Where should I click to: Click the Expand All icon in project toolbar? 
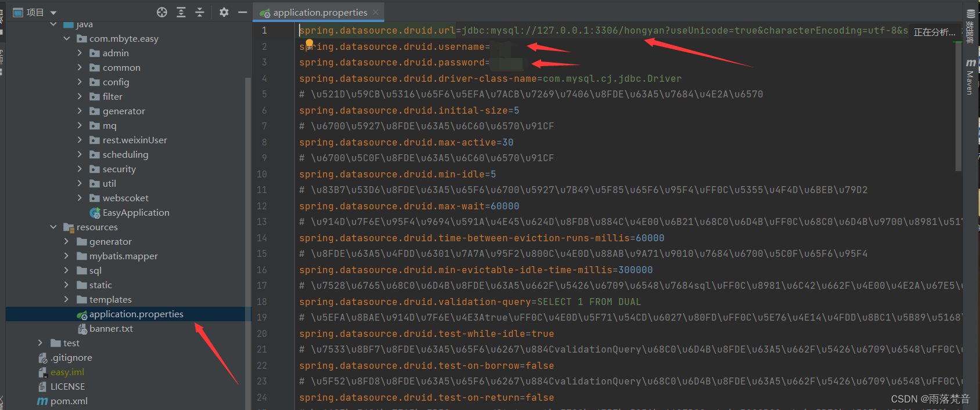point(181,12)
